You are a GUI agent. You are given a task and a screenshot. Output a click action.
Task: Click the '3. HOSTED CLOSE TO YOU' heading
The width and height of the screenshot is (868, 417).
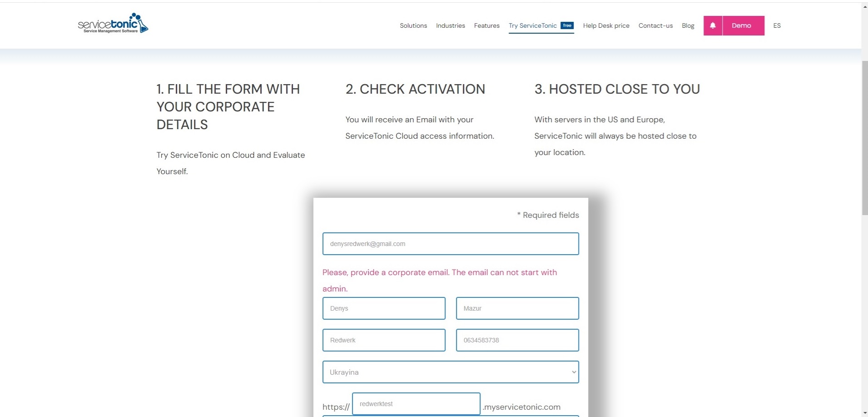pos(617,89)
